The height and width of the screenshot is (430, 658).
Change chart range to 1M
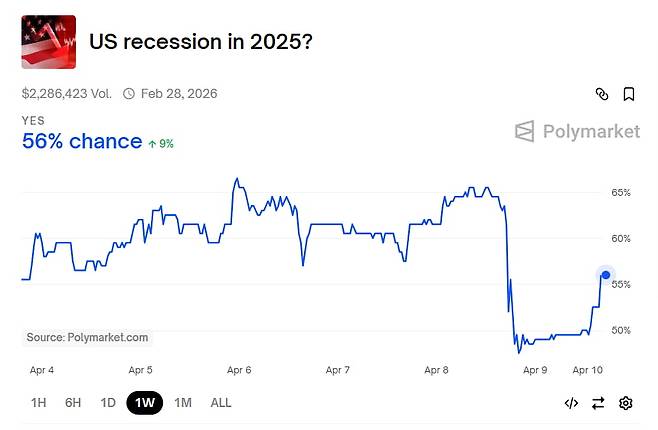(182, 403)
